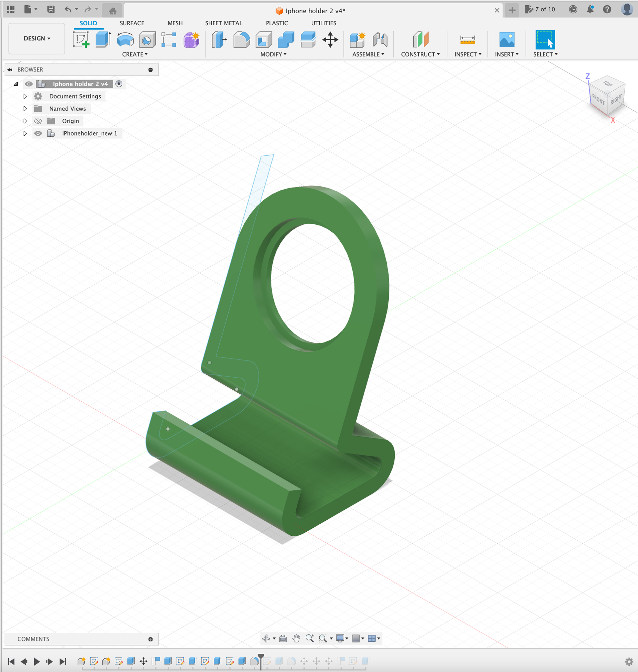This screenshot has width=638, height=672.
Task: Select the SOLID tab
Action: (88, 23)
